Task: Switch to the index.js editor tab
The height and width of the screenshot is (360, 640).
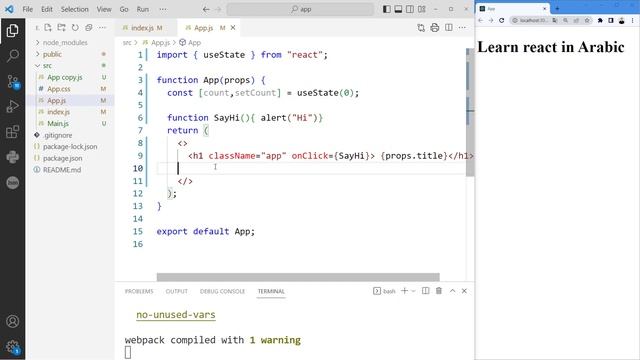Action: [x=146, y=28]
